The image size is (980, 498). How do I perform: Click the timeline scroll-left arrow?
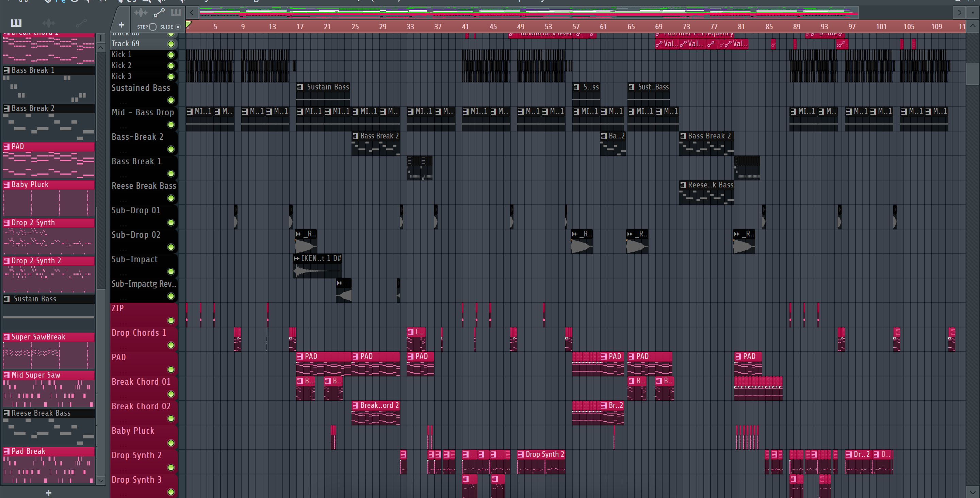[x=192, y=13]
